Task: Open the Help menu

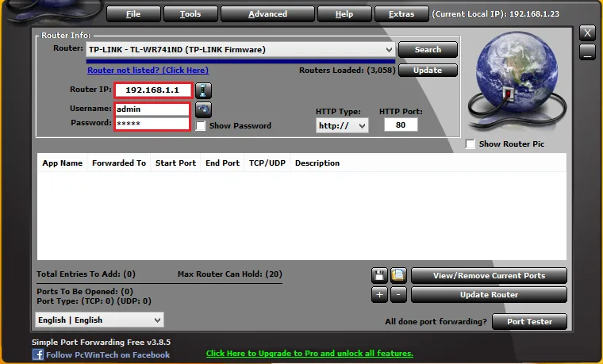Action: (x=344, y=14)
